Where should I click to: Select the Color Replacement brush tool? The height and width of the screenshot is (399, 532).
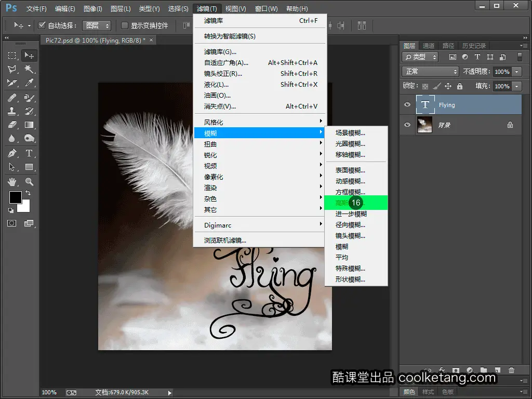click(29, 98)
